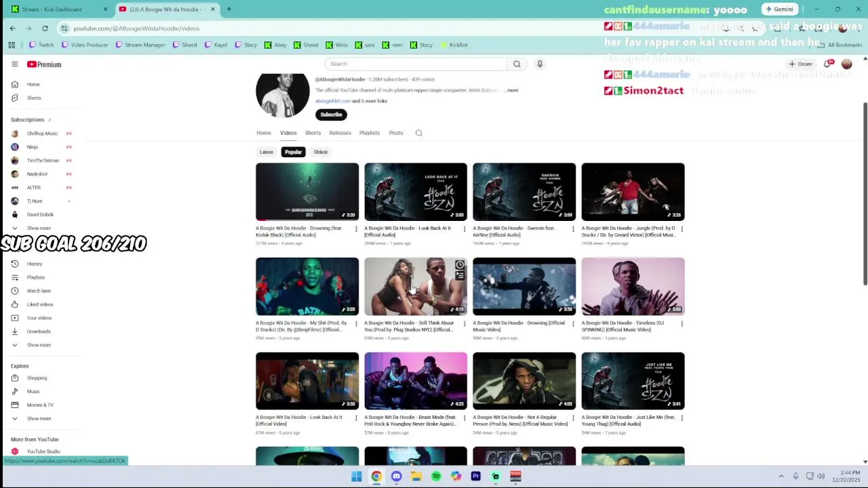Select the Popular sort chip
Viewport: 868px width, 488px height.
point(293,152)
